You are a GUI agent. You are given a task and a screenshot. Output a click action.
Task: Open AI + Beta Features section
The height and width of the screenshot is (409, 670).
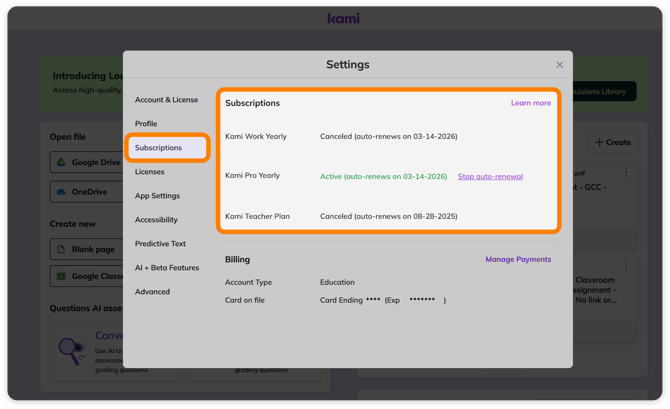coord(167,268)
